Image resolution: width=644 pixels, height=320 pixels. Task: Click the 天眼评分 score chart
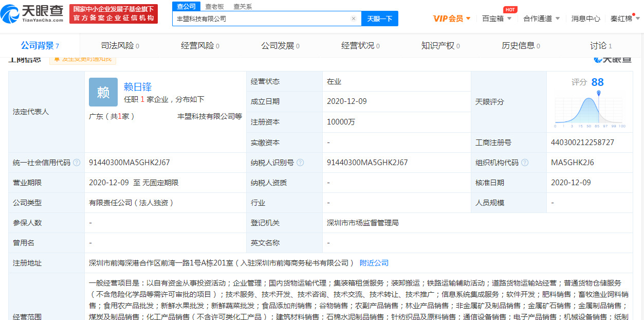590,109
